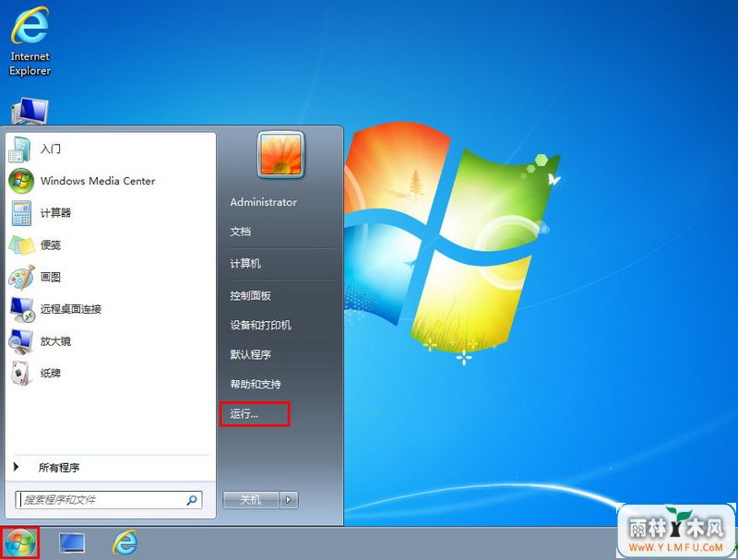Open 设备和打印机 devices and printers
This screenshot has height=560, width=738.
coord(260,325)
